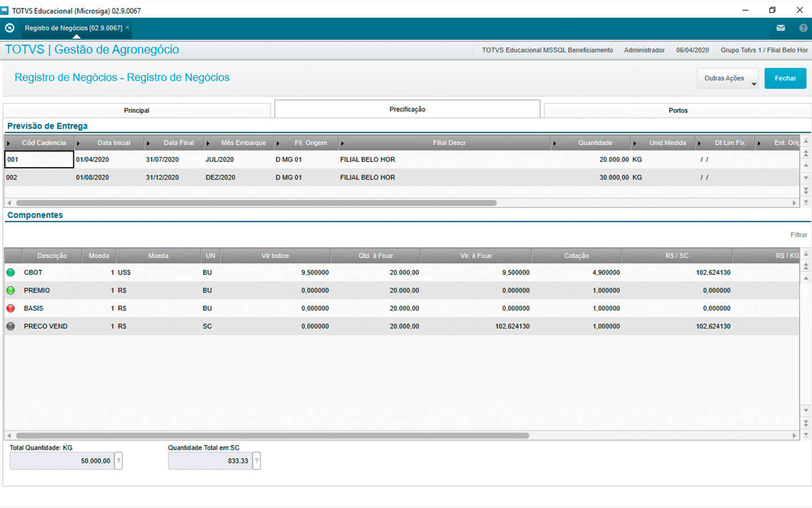812x508 pixels.
Task: Click the gray status indicator for PRECO VEND
Action: [11, 326]
